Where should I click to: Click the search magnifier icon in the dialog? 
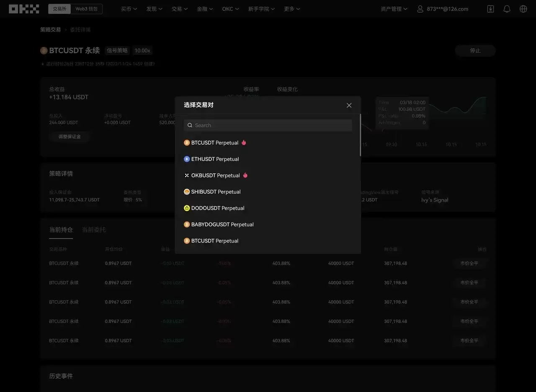coord(190,125)
